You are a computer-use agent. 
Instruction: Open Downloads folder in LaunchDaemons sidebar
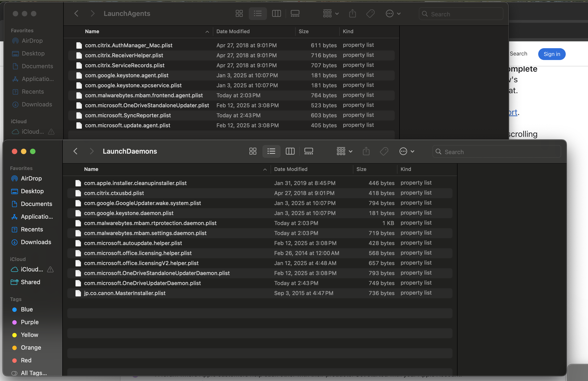tap(36, 242)
